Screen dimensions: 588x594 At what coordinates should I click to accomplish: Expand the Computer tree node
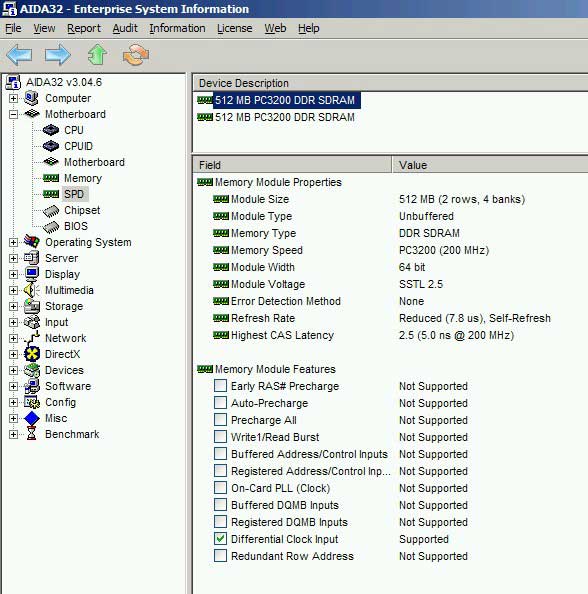pos(13,98)
